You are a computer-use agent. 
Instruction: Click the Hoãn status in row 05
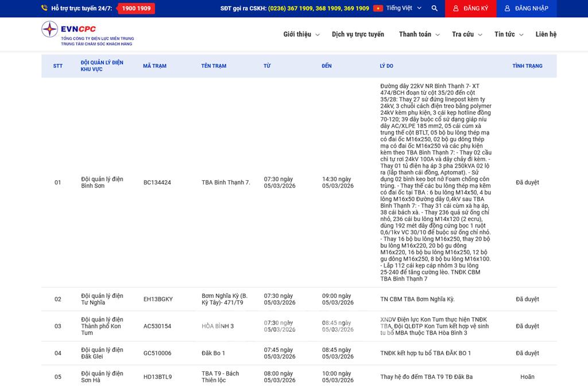tap(527, 377)
